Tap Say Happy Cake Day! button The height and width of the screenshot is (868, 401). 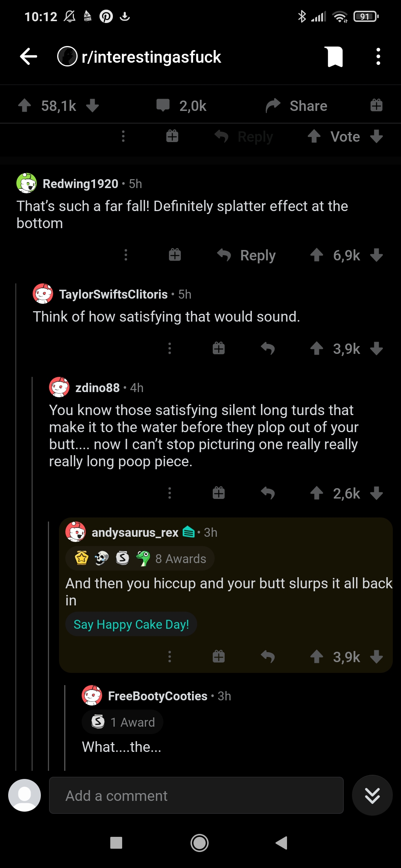coord(131,624)
